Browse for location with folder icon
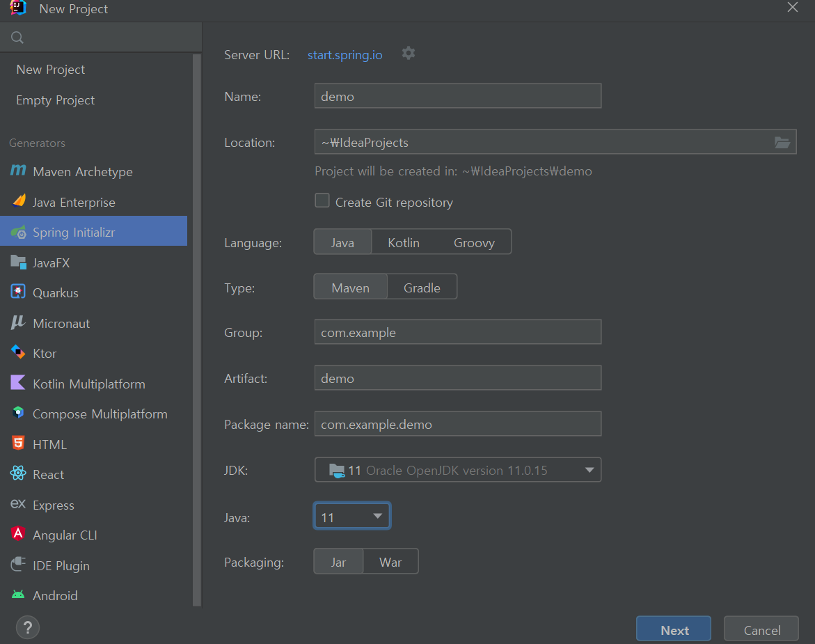 782,143
